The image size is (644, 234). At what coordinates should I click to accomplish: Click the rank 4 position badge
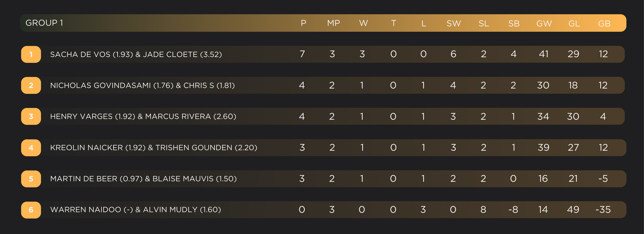pyautogui.click(x=31, y=148)
